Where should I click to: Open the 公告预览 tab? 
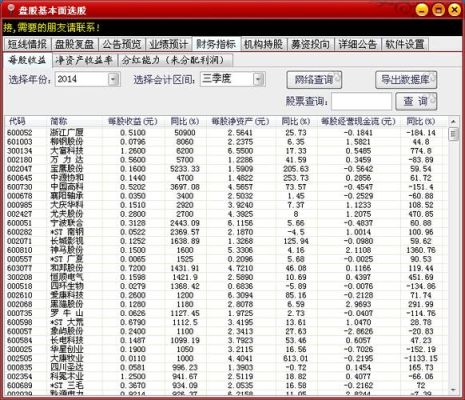(122, 44)
